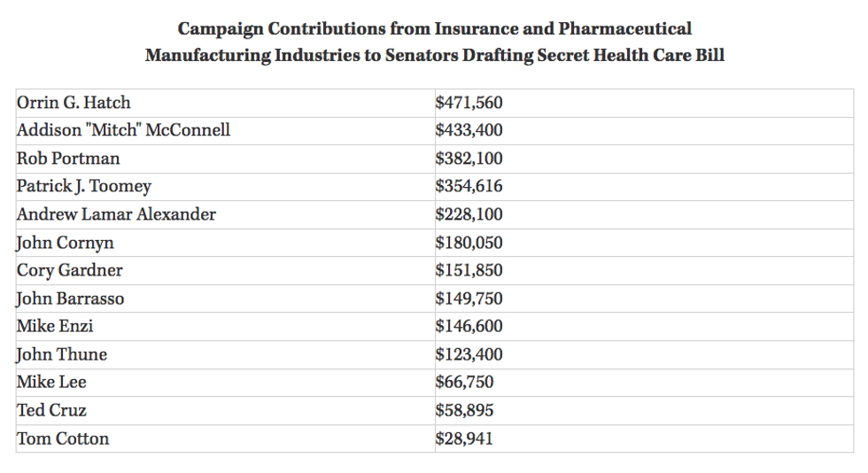Click the table title heading text
Viewport: 868px width, 473px height.
click(434, 42)
